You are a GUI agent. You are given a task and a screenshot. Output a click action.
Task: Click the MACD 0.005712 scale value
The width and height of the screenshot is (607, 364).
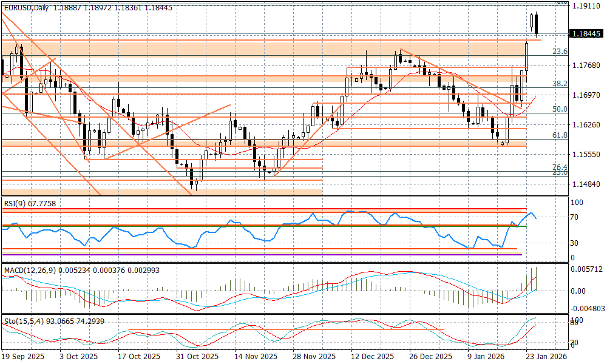coord(586,269)
